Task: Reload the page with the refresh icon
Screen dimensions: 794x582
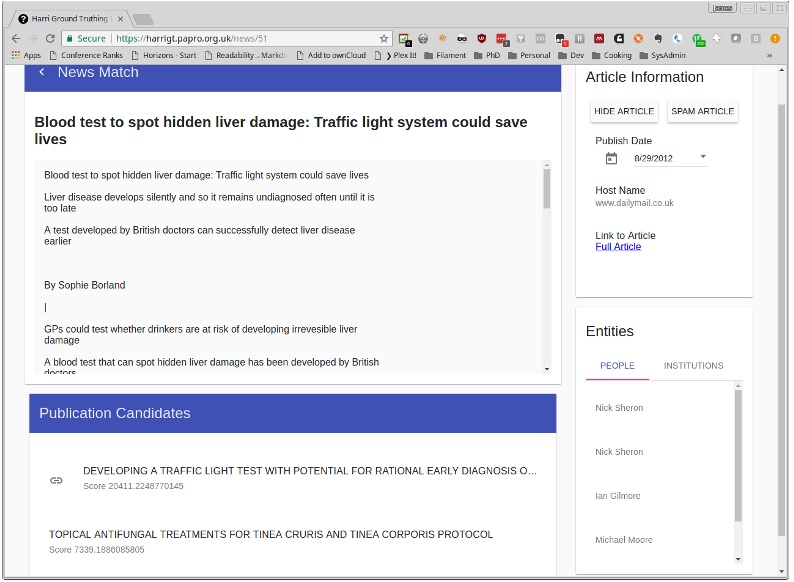Action: pos(50,38)
